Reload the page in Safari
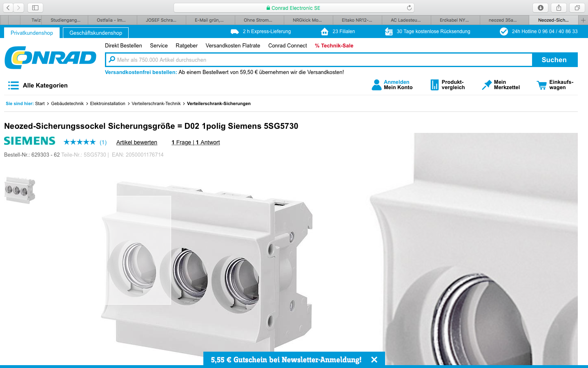588x368 pixels. pyautogui.click(x=409, y=8)
